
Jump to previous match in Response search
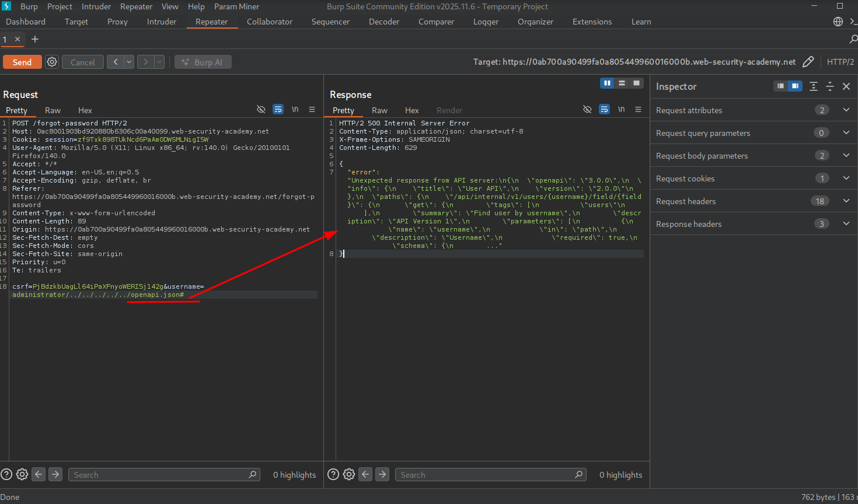[365, 474]
